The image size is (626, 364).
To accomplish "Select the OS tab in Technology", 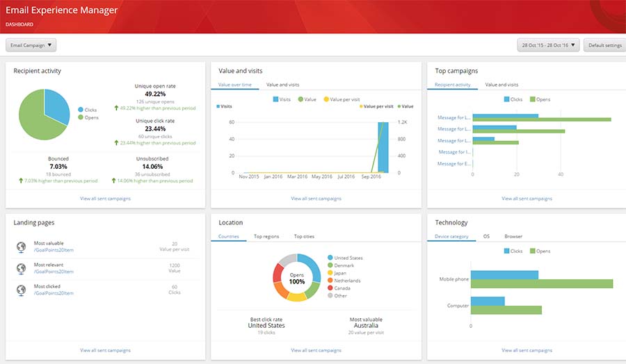I will point(486,236).
